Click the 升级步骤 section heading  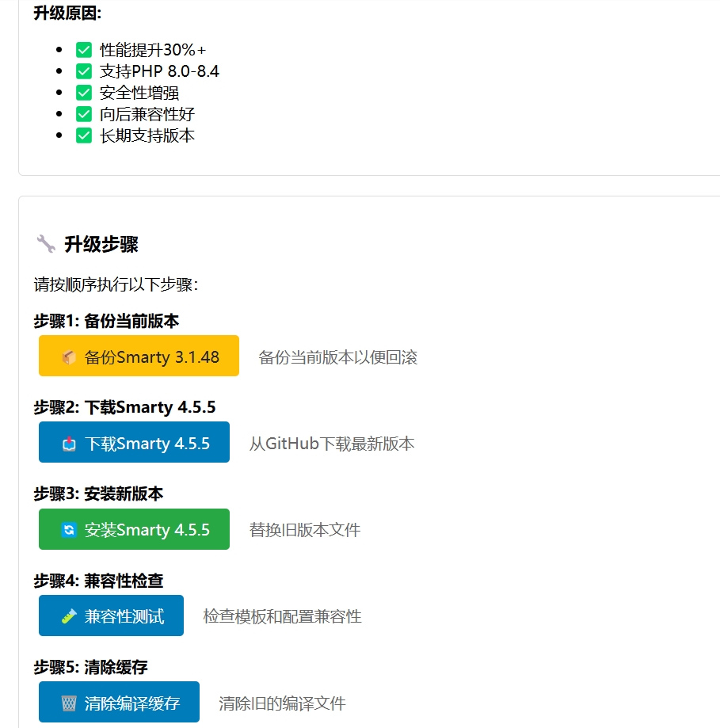(101, 244)
